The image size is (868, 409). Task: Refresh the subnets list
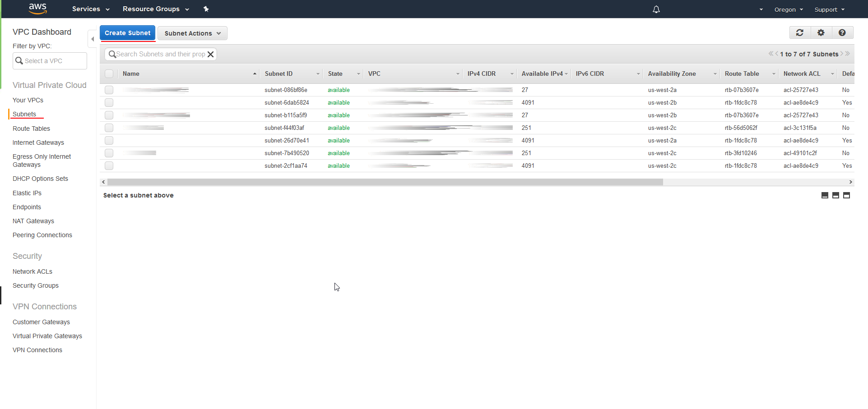click(799, 33)
